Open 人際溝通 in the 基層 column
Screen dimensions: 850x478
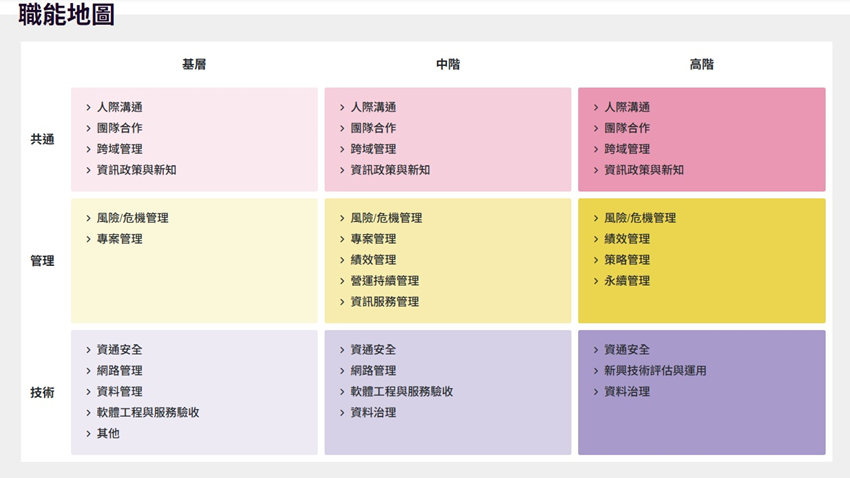(x=119, y=107)
